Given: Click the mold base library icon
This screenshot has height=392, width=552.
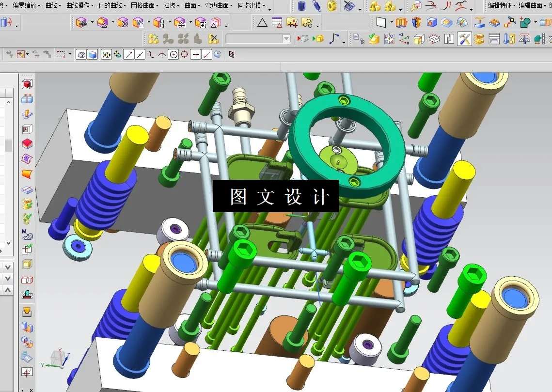Looking at the screenshot, I should (493, 37).
